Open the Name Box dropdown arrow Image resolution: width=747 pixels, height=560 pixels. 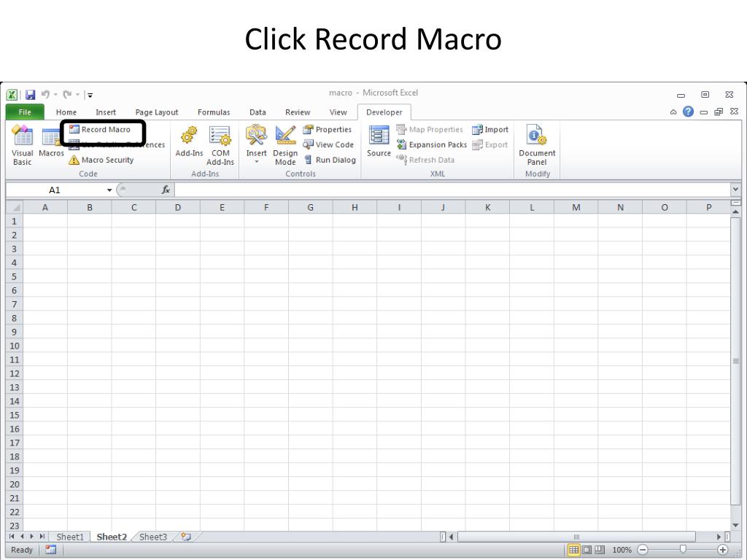109,190
